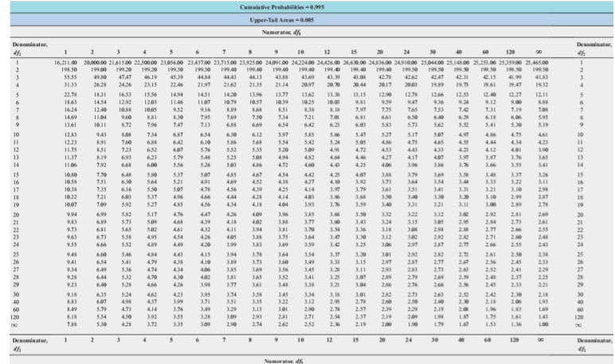Select 19.32 in row 4, infinity column
This screenshot has width=615, height=364.
click(x=542, y=84)
